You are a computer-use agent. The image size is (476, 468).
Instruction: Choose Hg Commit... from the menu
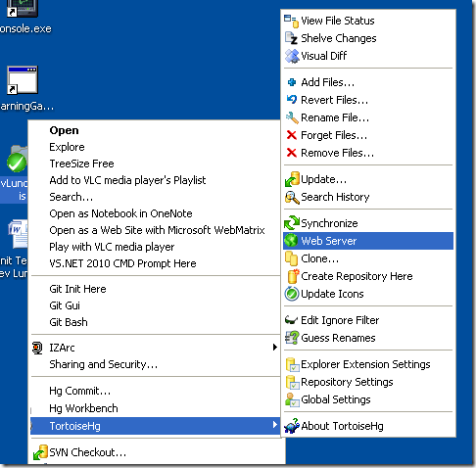pyautogui.click(x=80, y=391)
